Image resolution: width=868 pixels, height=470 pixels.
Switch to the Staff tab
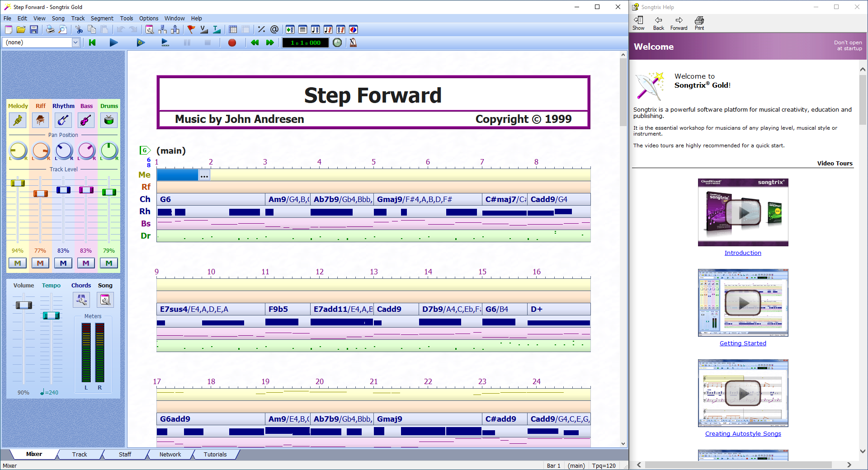coord(125,454)
